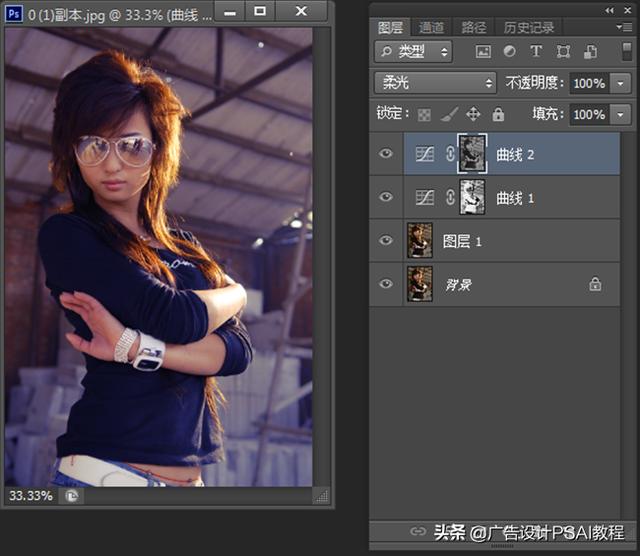
Task: Switch to the 路径 tab
Action: pos(473,28)
